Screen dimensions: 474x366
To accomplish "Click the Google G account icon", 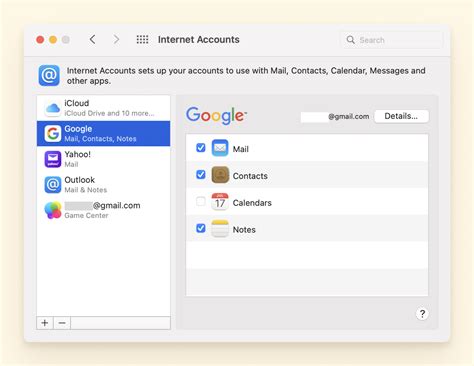I will point(53,134).
